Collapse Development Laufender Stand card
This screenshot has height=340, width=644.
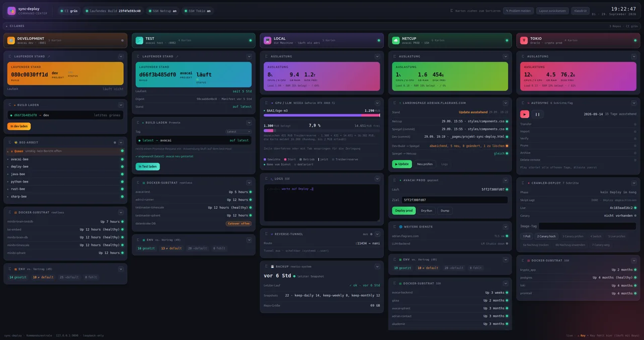[121, 56]
